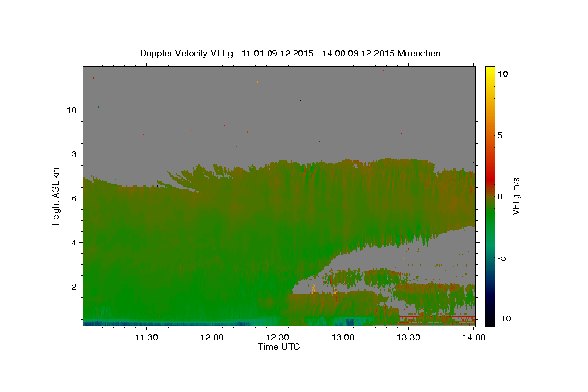This screenshot has width=588, height=392.
Task: Click the colorbar value 5 label
Action: [500, 135]
